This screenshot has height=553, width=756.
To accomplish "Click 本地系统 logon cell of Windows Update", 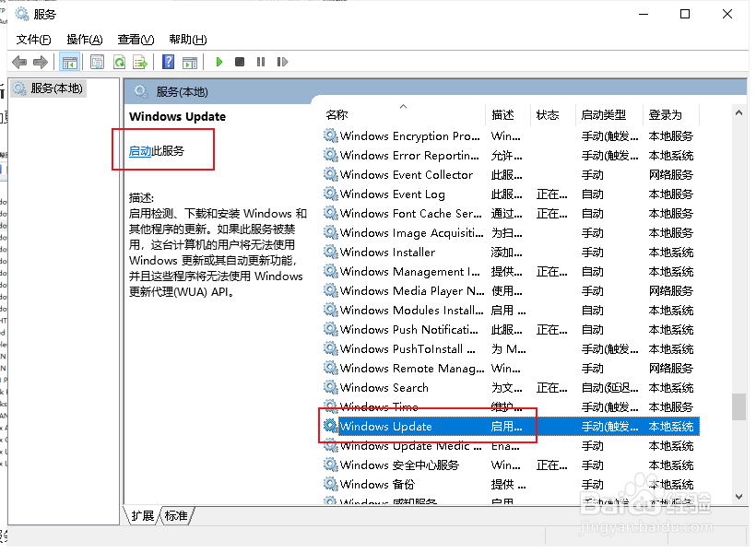I will [x=670, y=426].
